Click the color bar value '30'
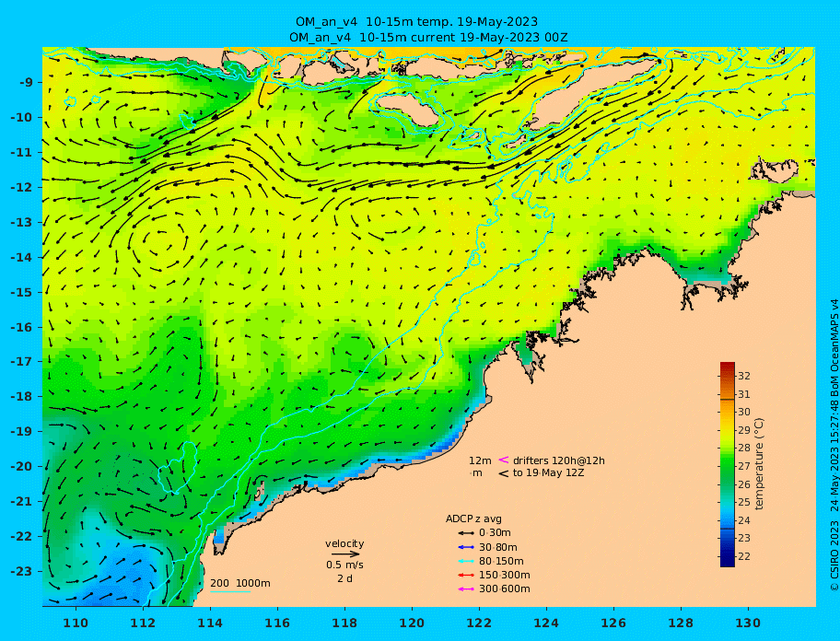 click(x=744, y=412)
